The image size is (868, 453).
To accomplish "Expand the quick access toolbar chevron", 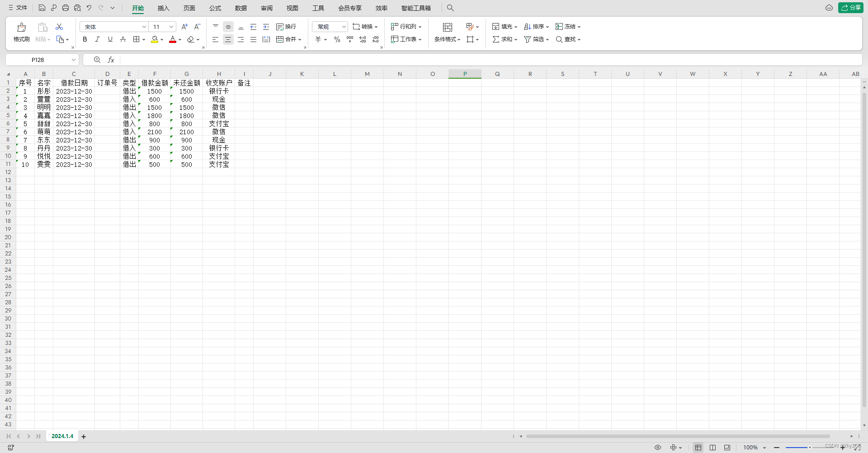I will pyautogui.click(x=113, y=8).
